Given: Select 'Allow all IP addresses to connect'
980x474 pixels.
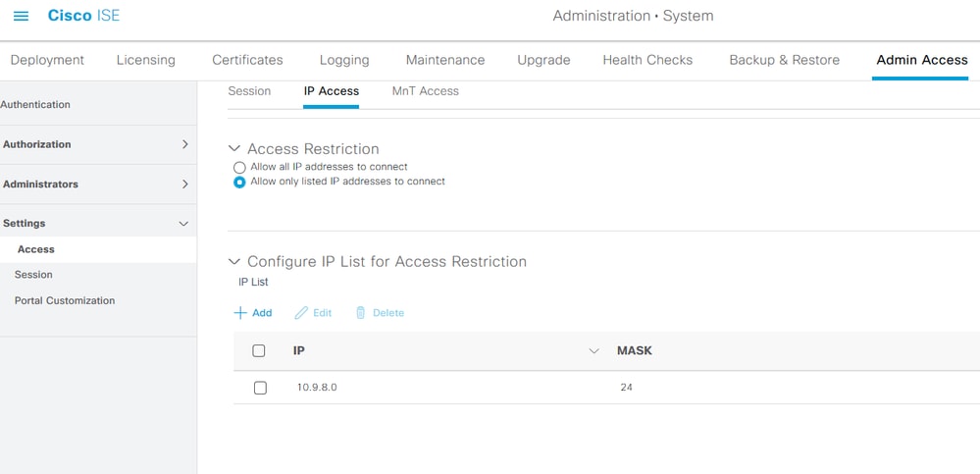Looking at the screenshot, I should (239, 168).
